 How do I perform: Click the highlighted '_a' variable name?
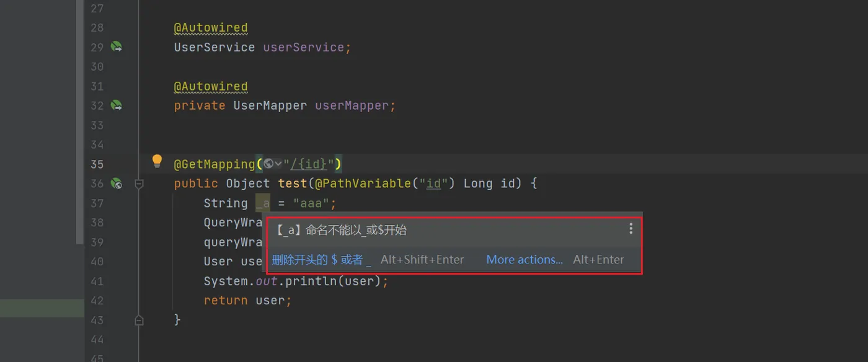tap(263, 203)
